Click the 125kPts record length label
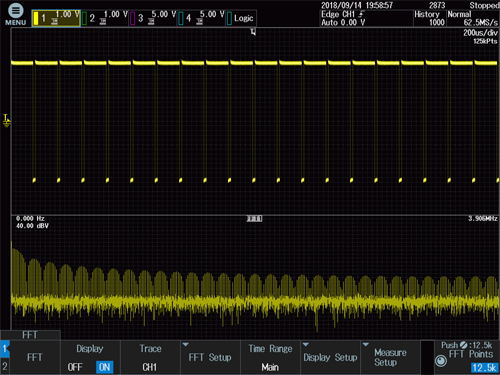500x375 pixels. point(485,41)
